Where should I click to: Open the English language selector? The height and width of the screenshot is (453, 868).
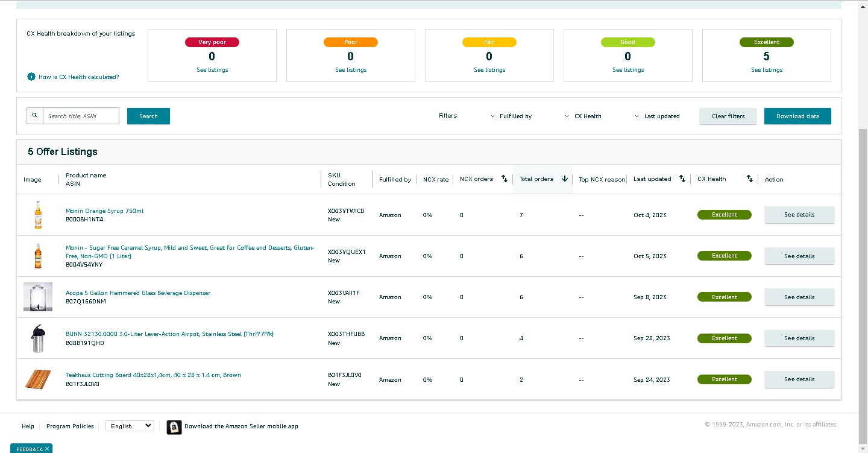[130, 426]
